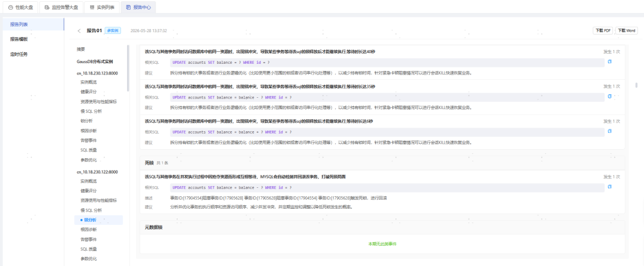Click the green 本期无此类事件 message

coord(382,243)
